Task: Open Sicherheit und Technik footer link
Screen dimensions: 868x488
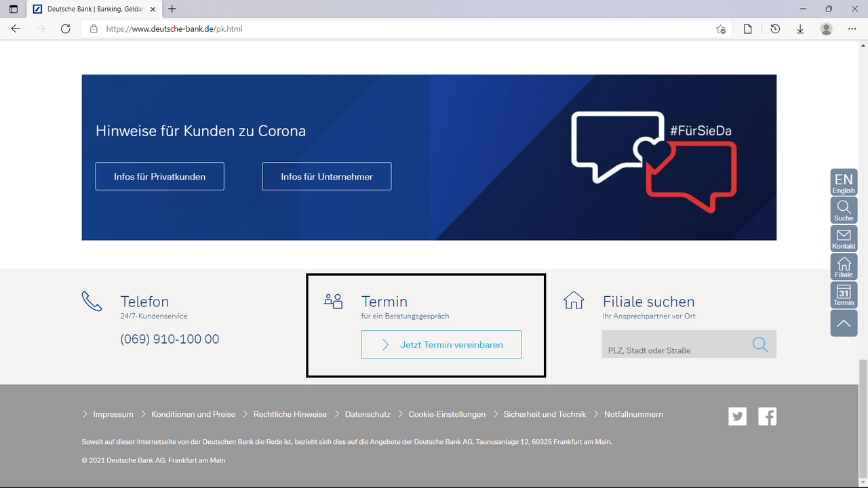Action: click(x=545, y=414)
